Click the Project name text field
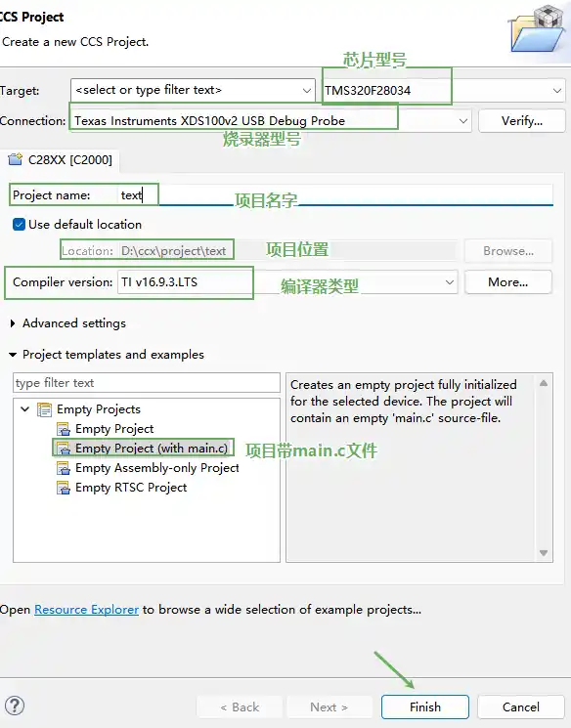Image resolution: width=571 pixels, height=728 pixels. click(335, 195)
